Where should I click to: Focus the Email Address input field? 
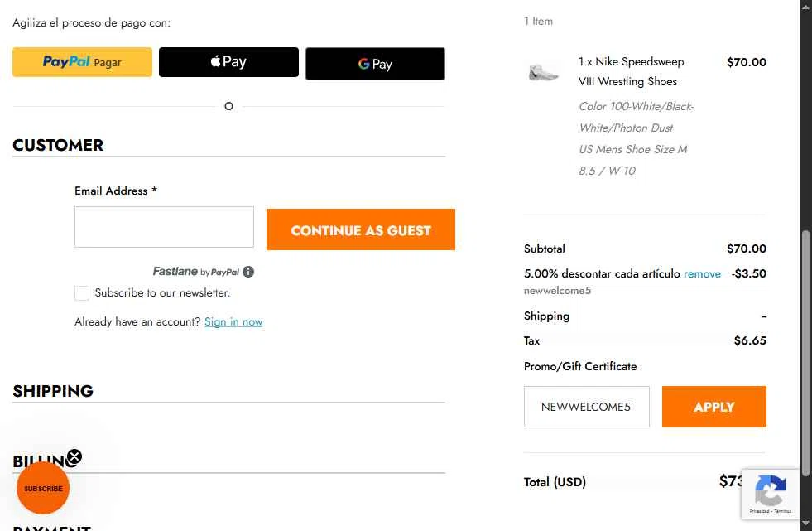pyautogui.click(x=164, y=227)
